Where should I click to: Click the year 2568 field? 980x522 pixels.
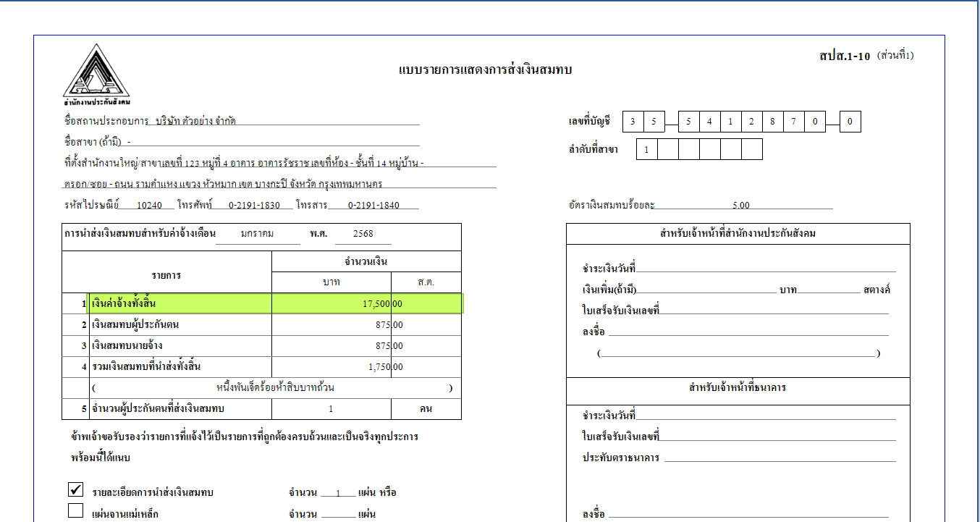pos(363,235)
